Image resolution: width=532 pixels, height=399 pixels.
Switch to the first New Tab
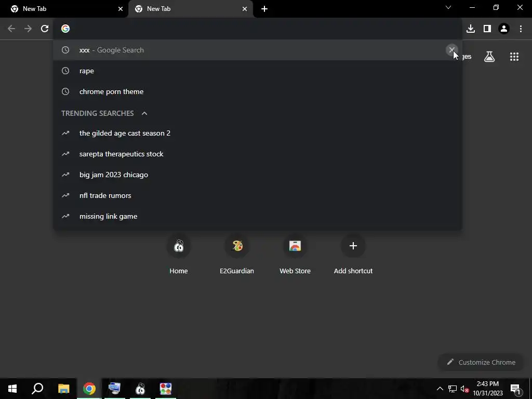pyautogui.click(x=64, y=9)
